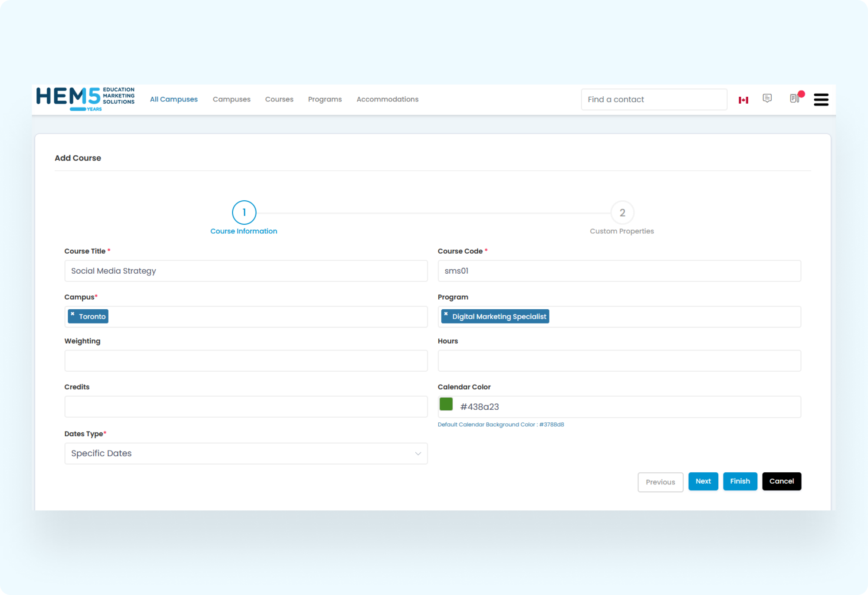This screenshot has height=595, width=868.
Task: Click the black Cancel button
Action: pyautogui.click(x=781, y=481)
